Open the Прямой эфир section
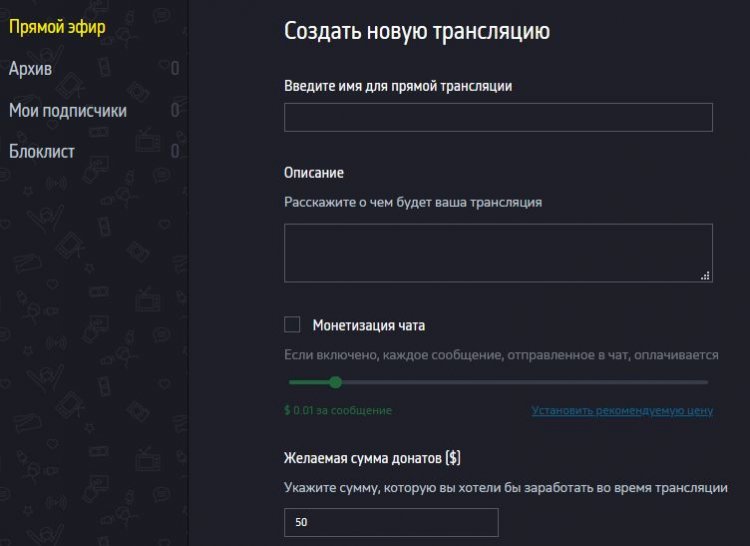 [x=57, y=27]
